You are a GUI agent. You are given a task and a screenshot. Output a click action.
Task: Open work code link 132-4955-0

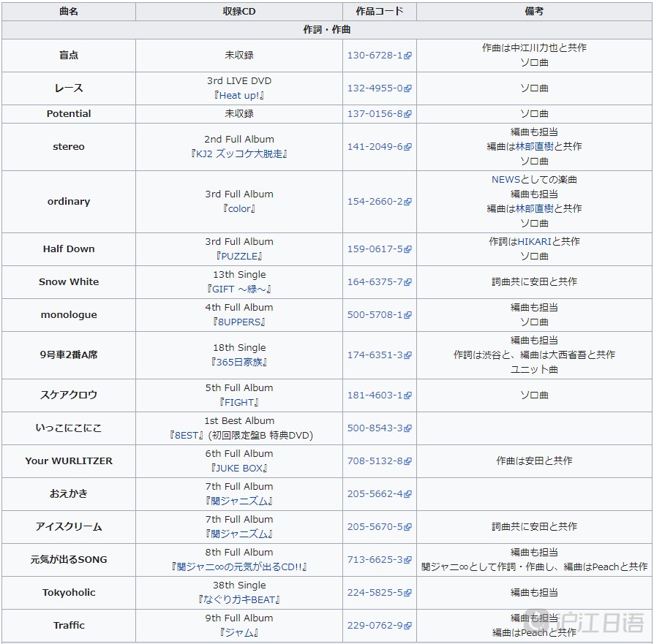[x=379, y=88]
